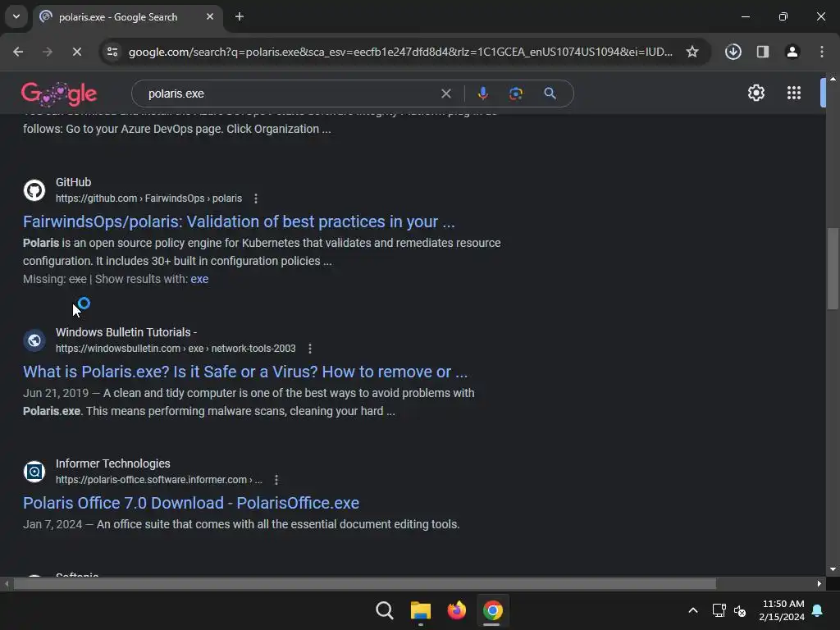
Task: Open the clock showing 11:50 AM
Action: click(x=782, y=610)
